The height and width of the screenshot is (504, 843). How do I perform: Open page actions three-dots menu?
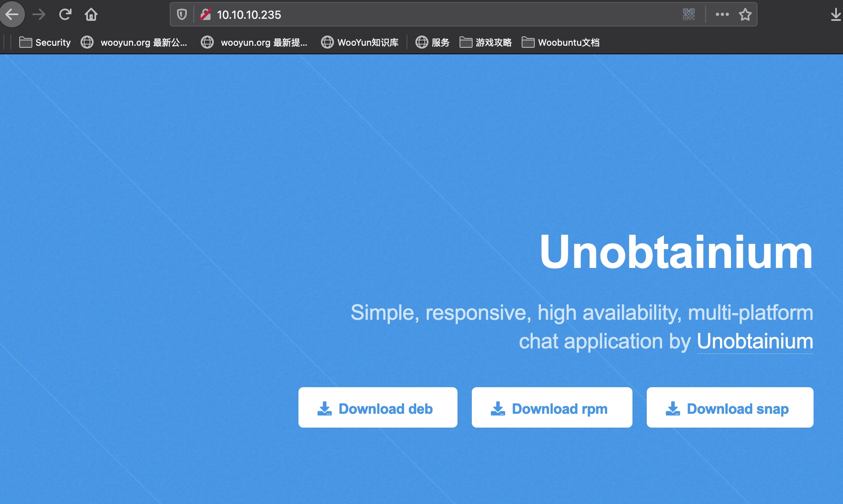(722, 15)
